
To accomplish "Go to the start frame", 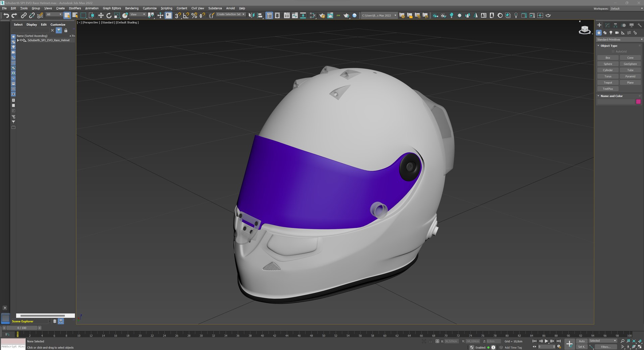I will click(534, 341).
